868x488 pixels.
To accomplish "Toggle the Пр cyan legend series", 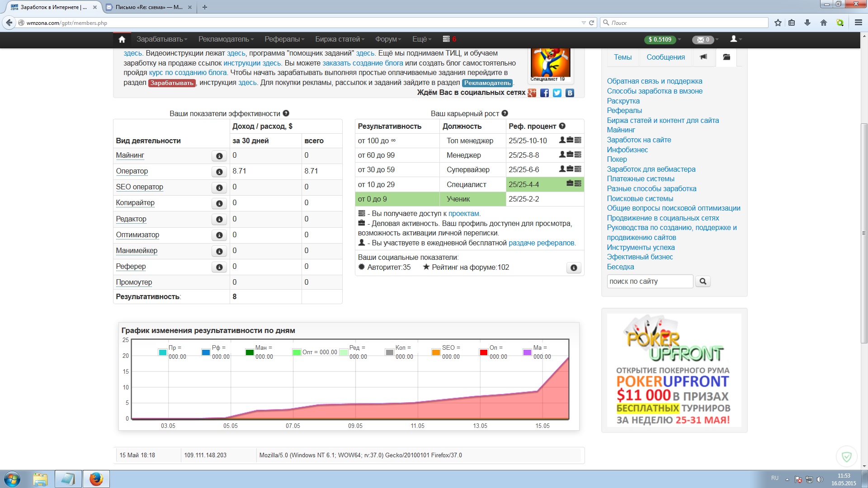I will click(x=162, y=352).
